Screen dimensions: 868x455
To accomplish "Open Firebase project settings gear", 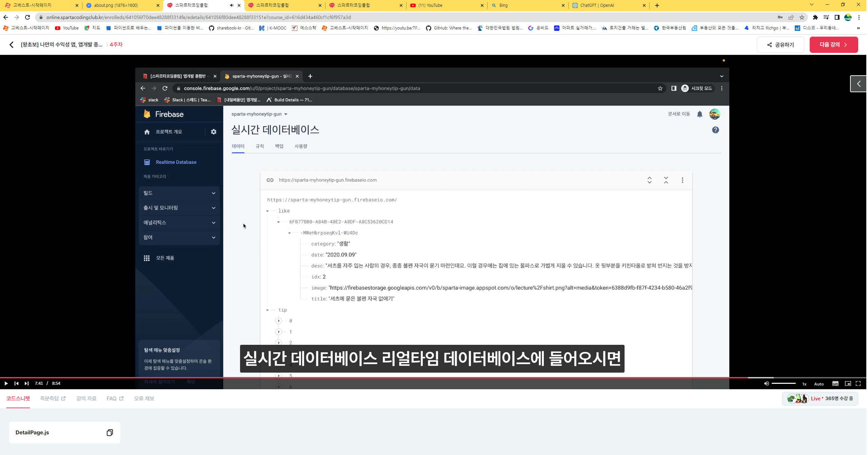I will (x=214, y=132).
